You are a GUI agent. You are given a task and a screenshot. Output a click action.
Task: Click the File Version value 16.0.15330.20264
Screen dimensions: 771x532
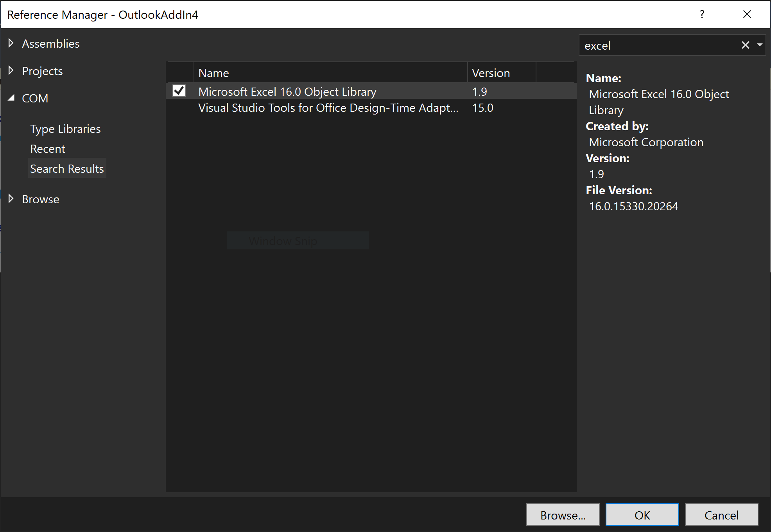633,206
